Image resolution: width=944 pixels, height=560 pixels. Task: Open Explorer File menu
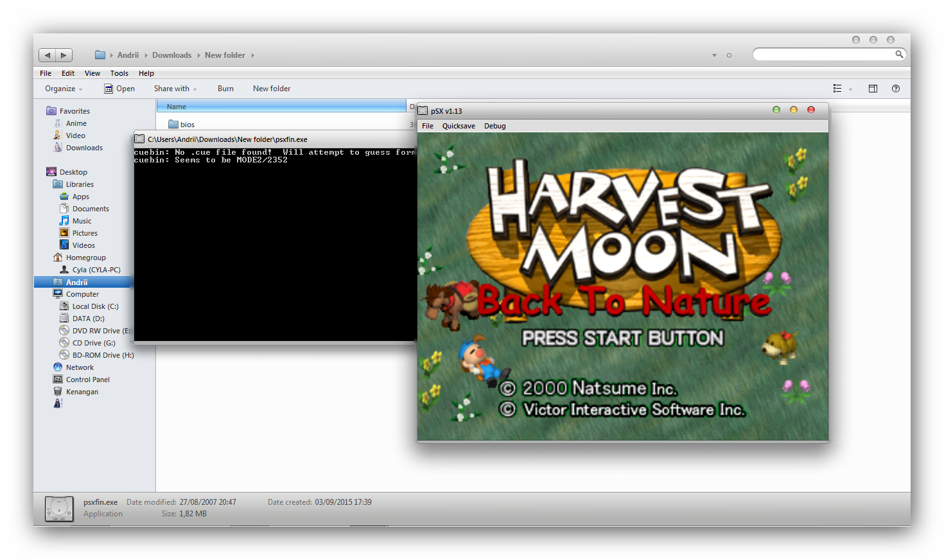(46, 73)
